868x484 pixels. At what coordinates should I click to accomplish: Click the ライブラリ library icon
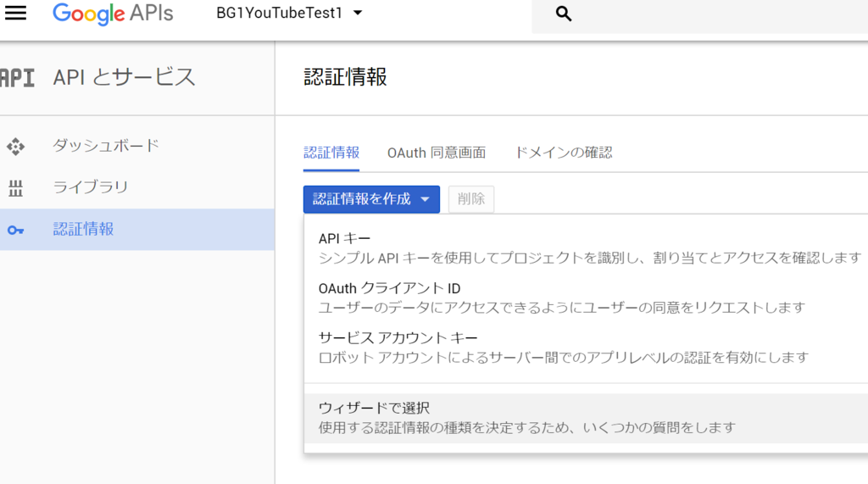point(15,188)
